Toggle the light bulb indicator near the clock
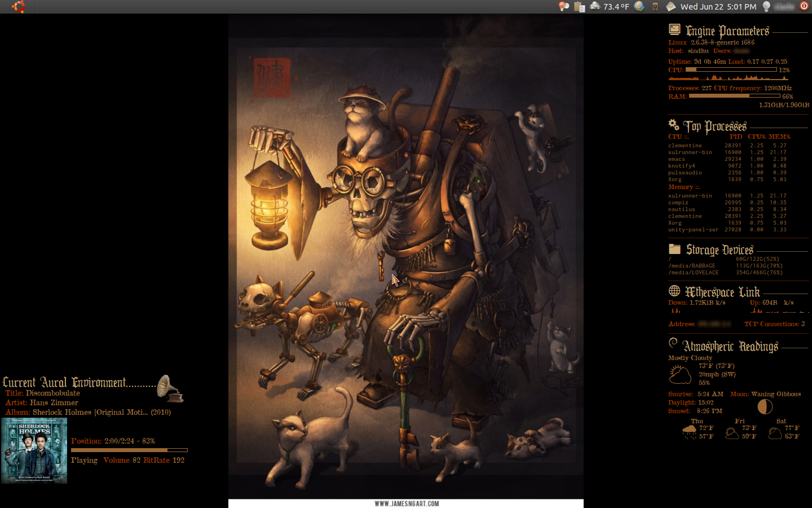Viewport: 812px width, 508px height. pos(765,6)
